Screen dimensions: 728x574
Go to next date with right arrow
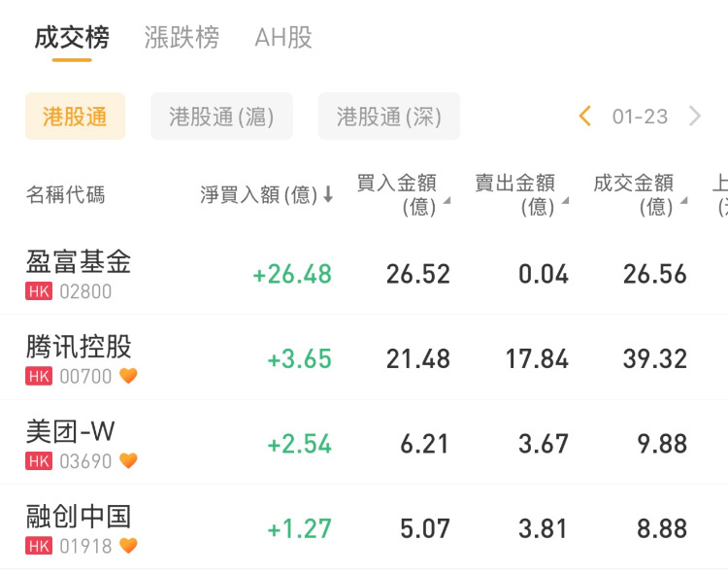coord(695,117)
